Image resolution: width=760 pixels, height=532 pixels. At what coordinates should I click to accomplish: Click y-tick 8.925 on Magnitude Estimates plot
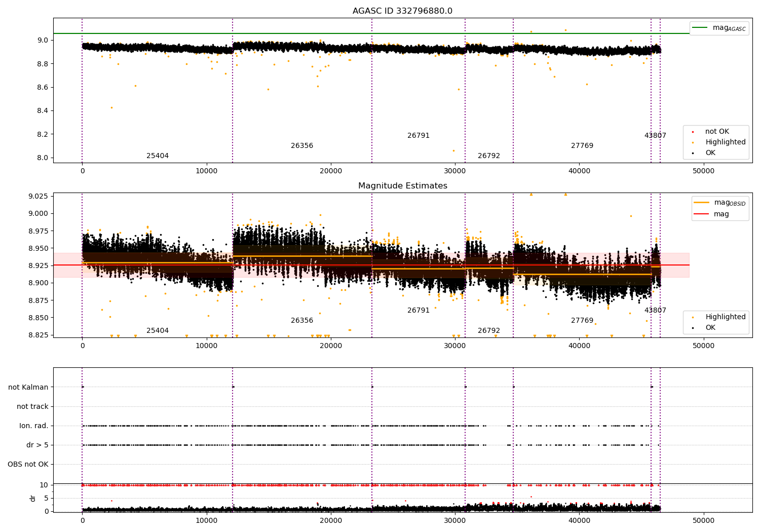pyautogui.click(x=39, y=265)
